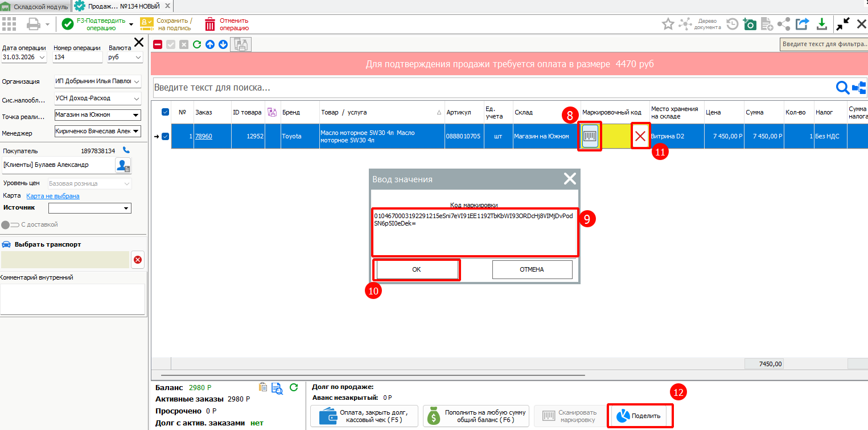Click the green download arrow icon
This screenshot has width=868, height=430.
[821, 24]
